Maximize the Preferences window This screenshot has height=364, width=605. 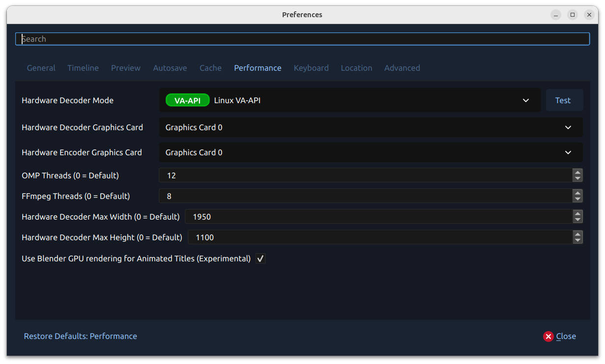[573, 15]
